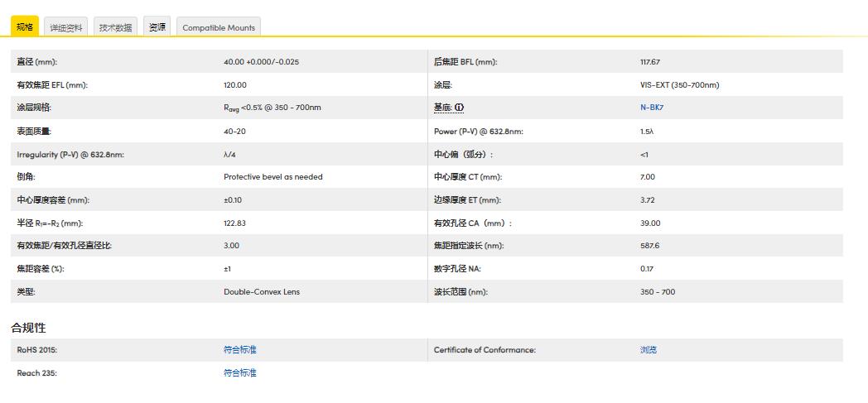Viewport: 868px width, 403px height.
Task: Click 符合标准 link for Reach 235
Action: pyautogui.click(x=240, y=373)
